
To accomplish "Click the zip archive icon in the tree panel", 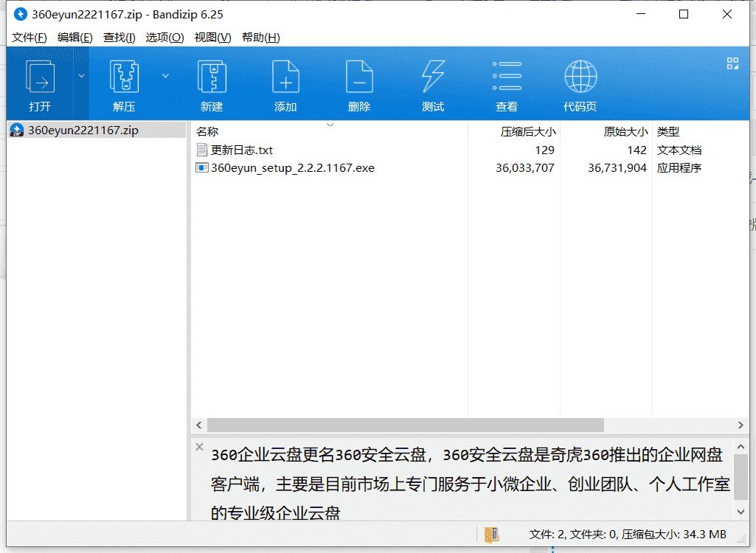I will (x=17, y=131).
